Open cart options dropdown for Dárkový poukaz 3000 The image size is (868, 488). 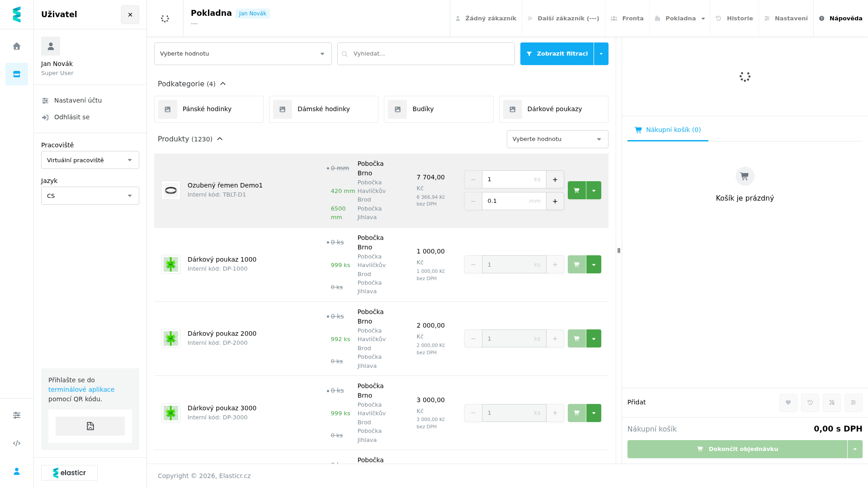click(x=594, y=413)
